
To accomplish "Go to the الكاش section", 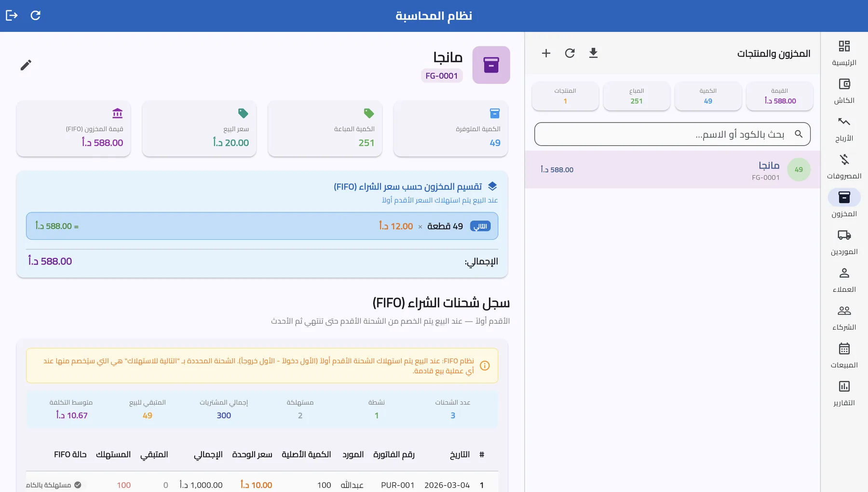I will click(844, 91).
